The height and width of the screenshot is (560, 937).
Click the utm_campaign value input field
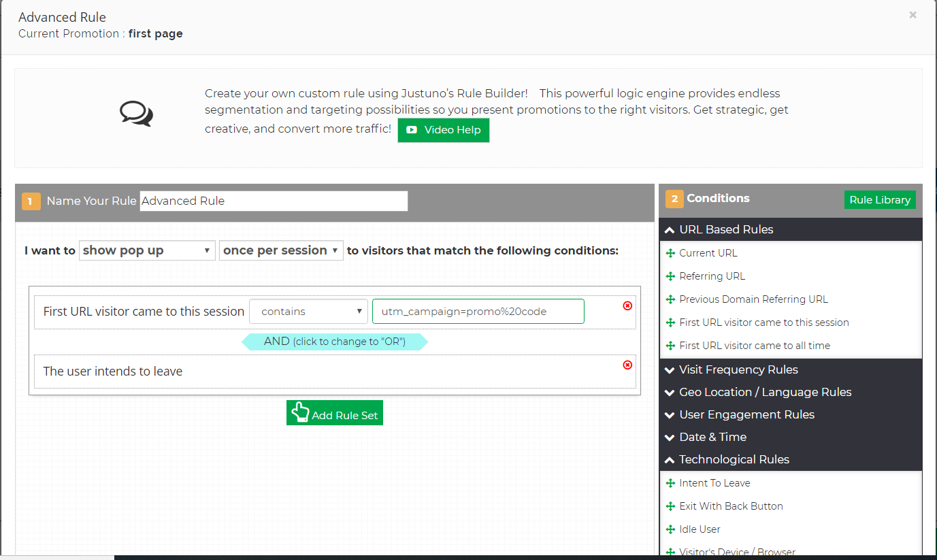coord(478,312)
